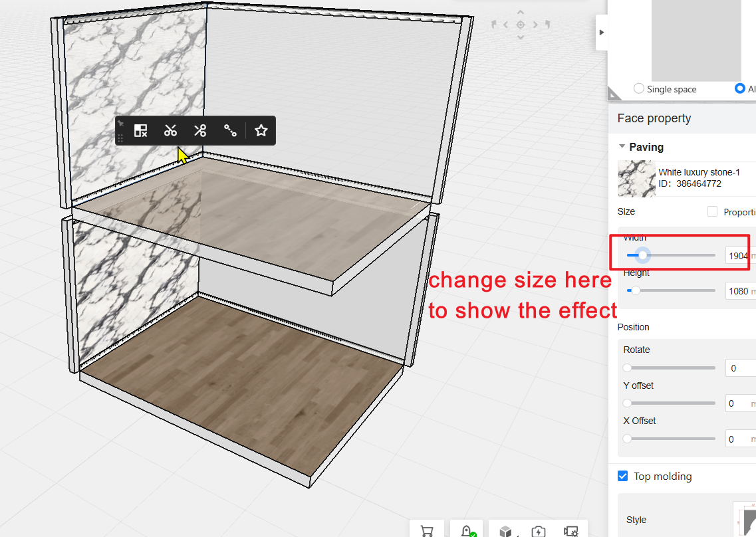Image resolution: width=756 pixels, height=537 pixels.
Task: Click the triangle corner handle of preview panel
Action: click(x=614, y=93)
